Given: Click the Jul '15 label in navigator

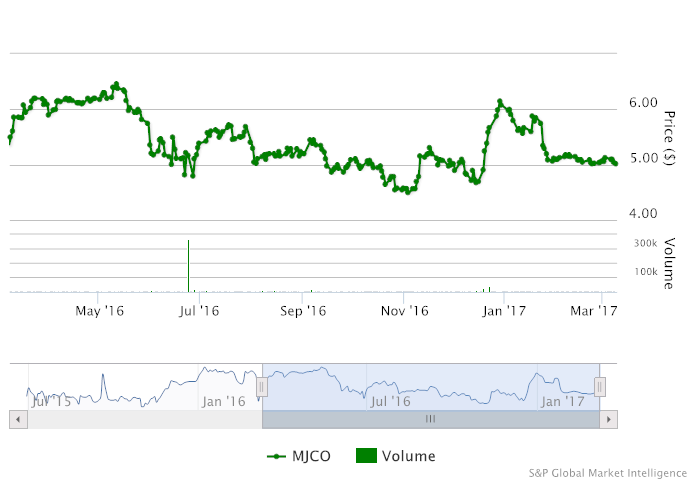Looking at the screenshot, I should coord(50,402).
